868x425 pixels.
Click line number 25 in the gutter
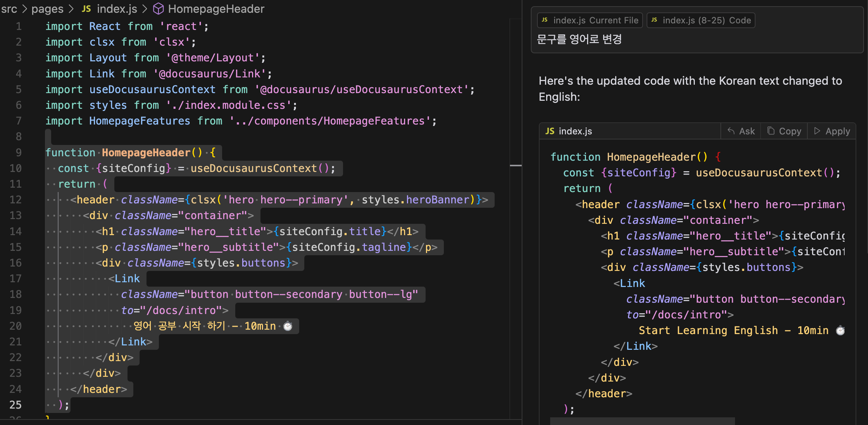tap(15, 405)
